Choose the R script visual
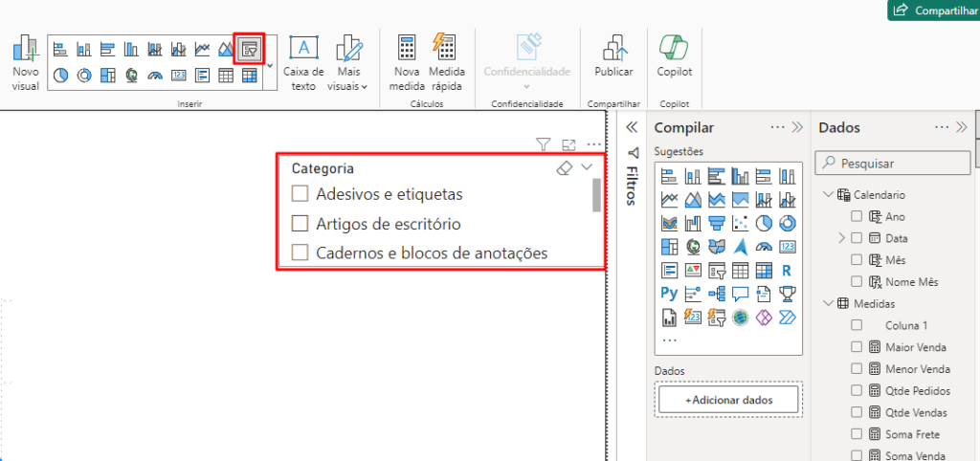Image resolution: width=980 pixels, height=461 pixels. pos(786,270)
